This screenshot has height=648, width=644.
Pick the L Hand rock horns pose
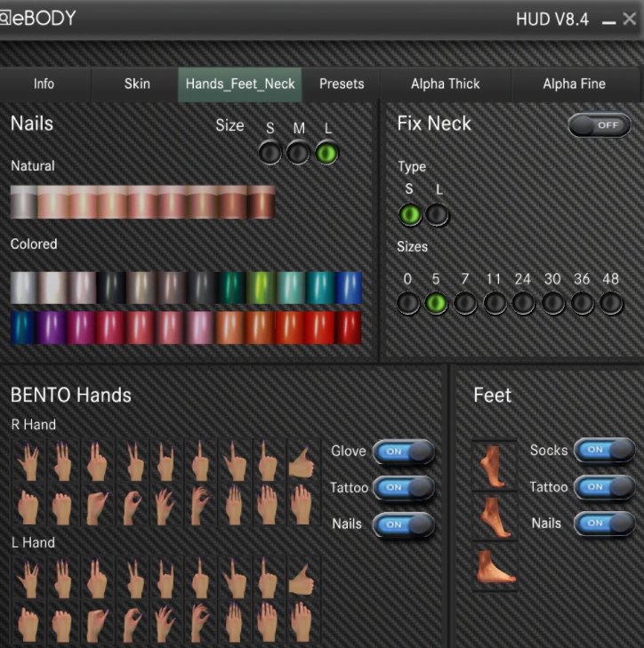[165, 577]
